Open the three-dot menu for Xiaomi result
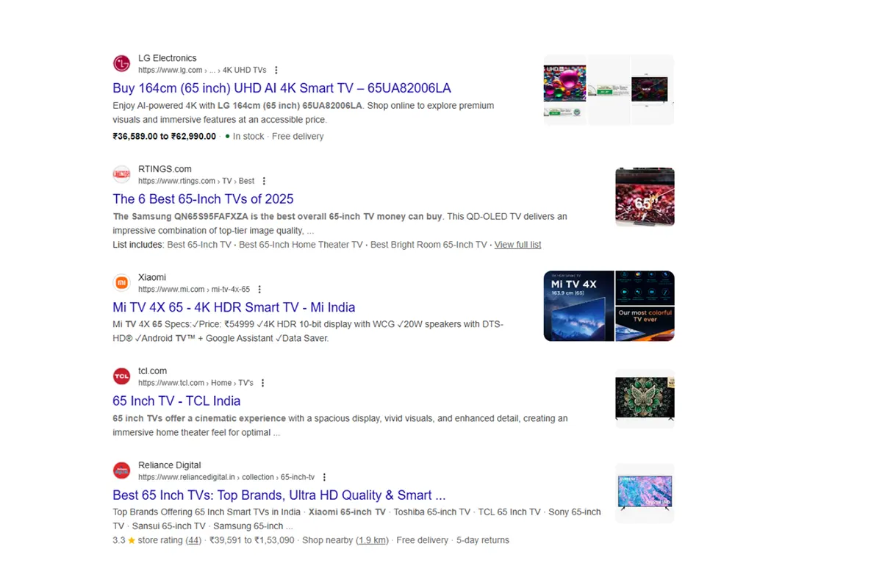 click(x=259, y=290)
